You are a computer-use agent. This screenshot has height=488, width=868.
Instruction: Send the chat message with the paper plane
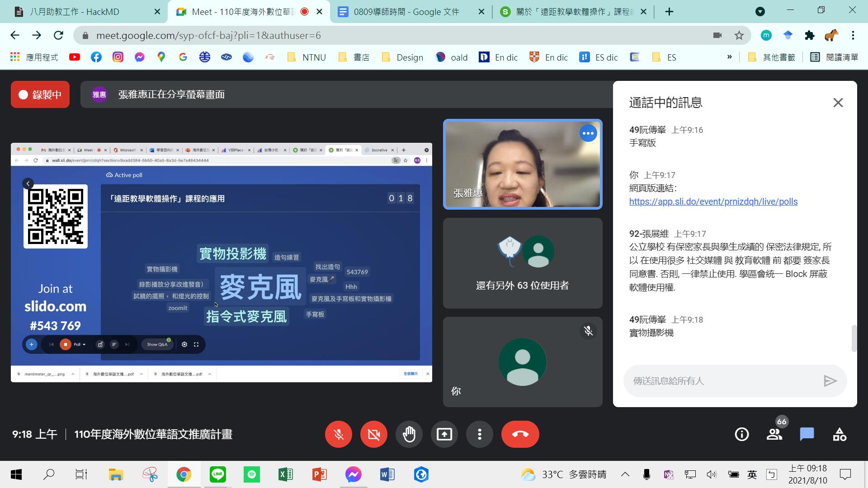(x=831, y=381)
